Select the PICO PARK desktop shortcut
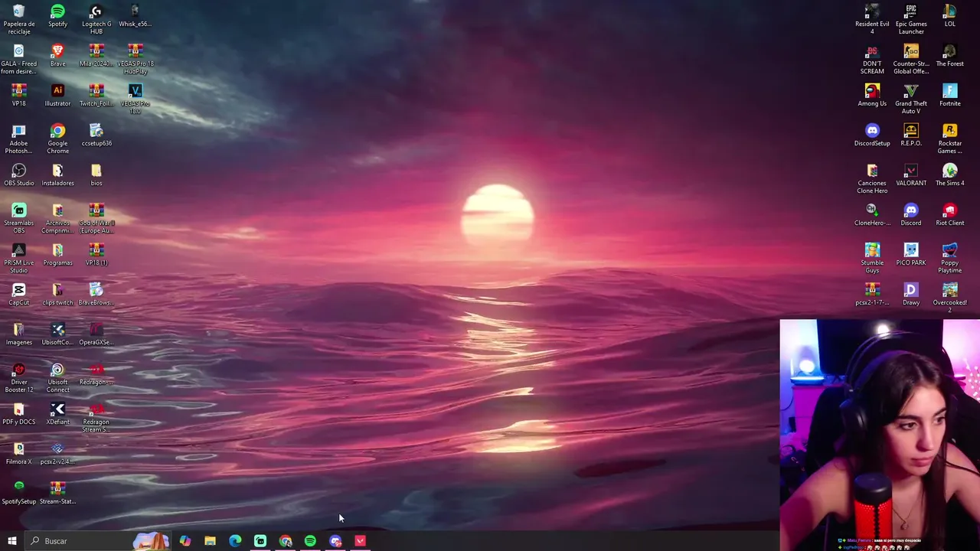This screenshot has height=551, width=980. (911, 254)
